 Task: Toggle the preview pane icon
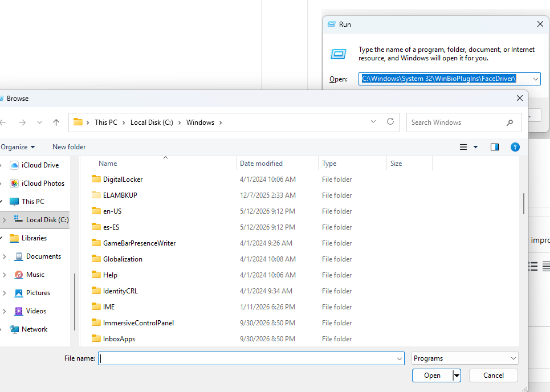[x=495, y=147]
